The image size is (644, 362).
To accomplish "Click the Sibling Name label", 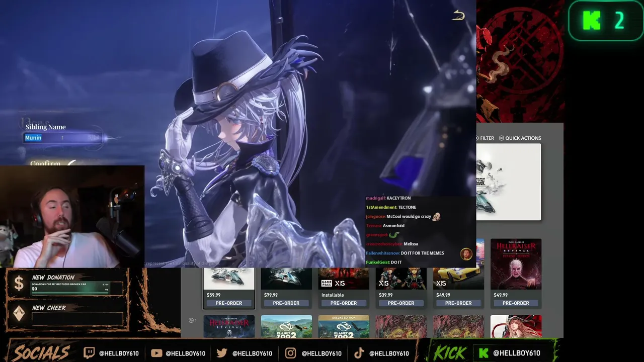I will 45,127.
